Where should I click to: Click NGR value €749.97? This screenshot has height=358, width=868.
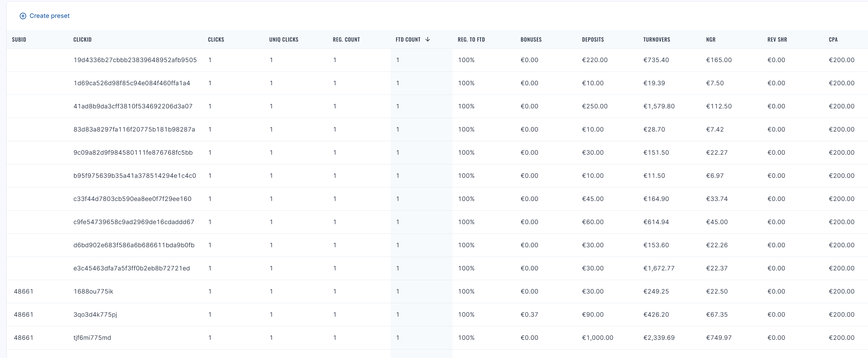[719, 338]
